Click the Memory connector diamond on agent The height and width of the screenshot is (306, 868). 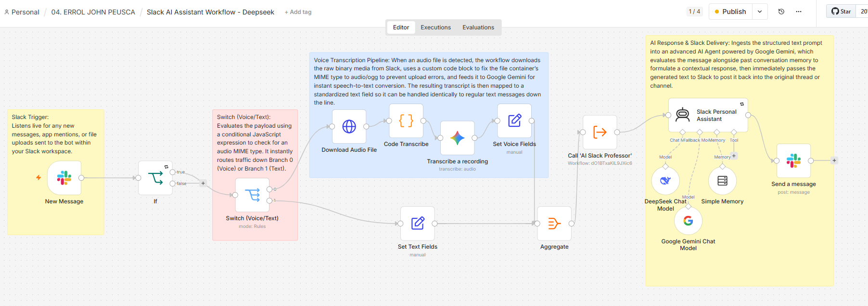[x=716, y=132]
